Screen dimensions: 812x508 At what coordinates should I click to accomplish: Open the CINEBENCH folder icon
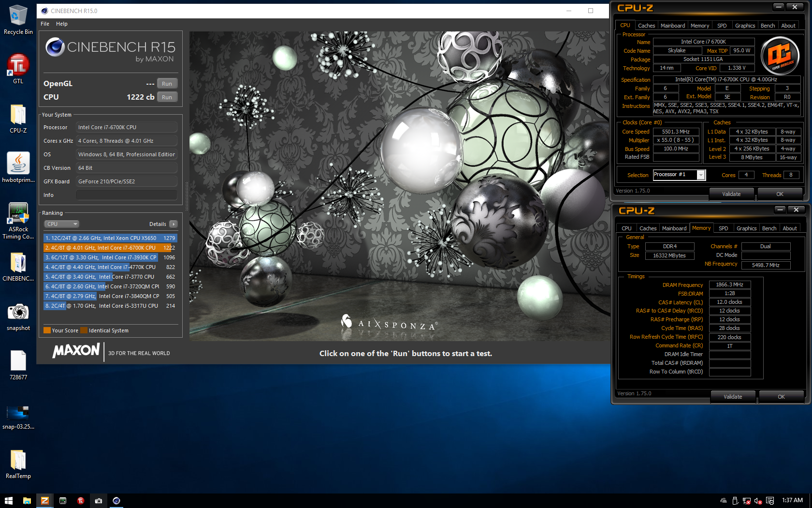[x=18, y=267]
